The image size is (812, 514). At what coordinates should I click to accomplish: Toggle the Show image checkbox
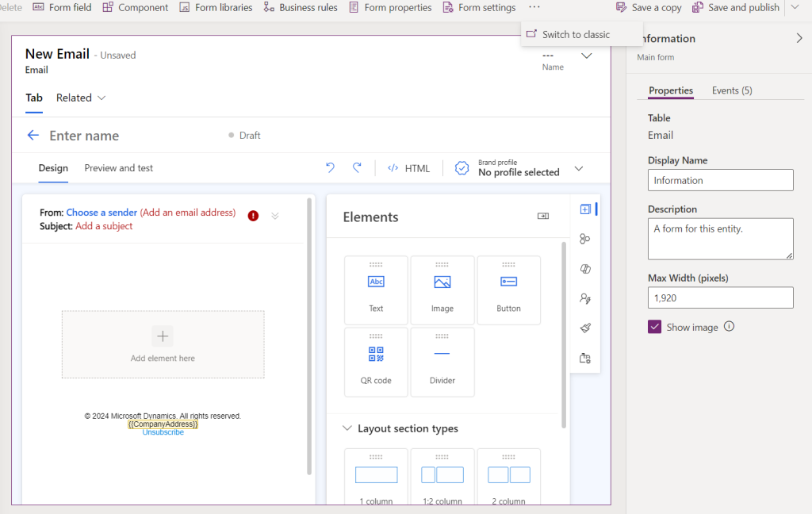click(x=654, y=327)
